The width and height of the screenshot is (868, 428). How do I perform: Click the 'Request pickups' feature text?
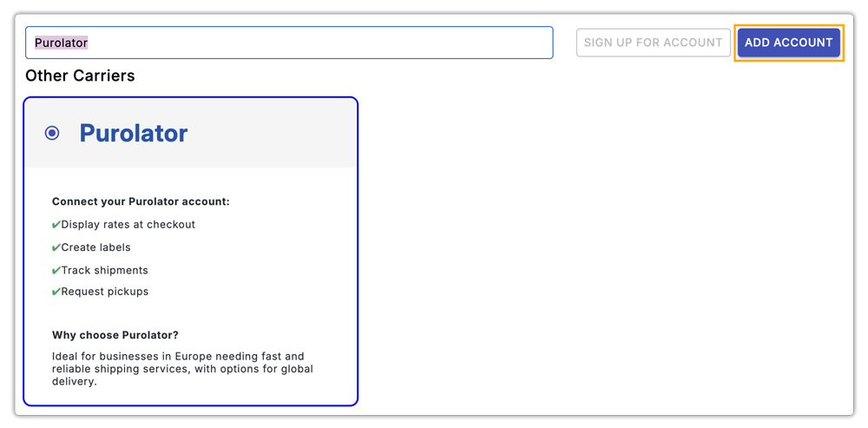click(x=104, y=292)
